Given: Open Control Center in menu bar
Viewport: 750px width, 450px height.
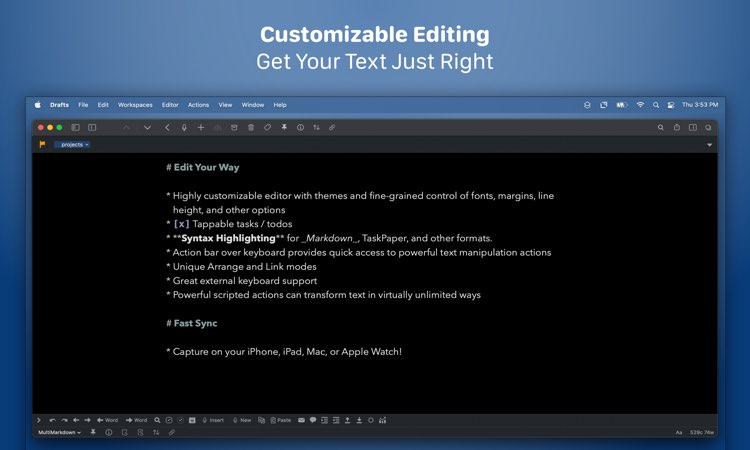Looking at the screenshot, I should (x=671, y=105).
